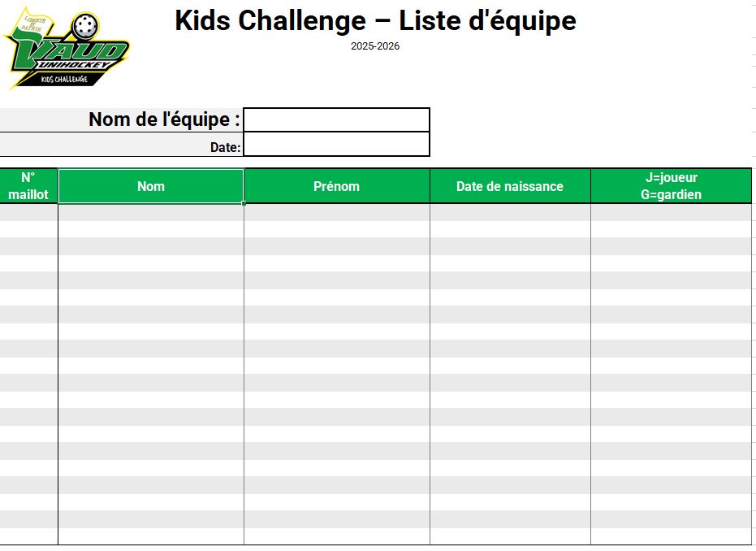Click the Vaud Unihockey Kids Challenge logo
The image size is (756, 551).
[67, 50]
